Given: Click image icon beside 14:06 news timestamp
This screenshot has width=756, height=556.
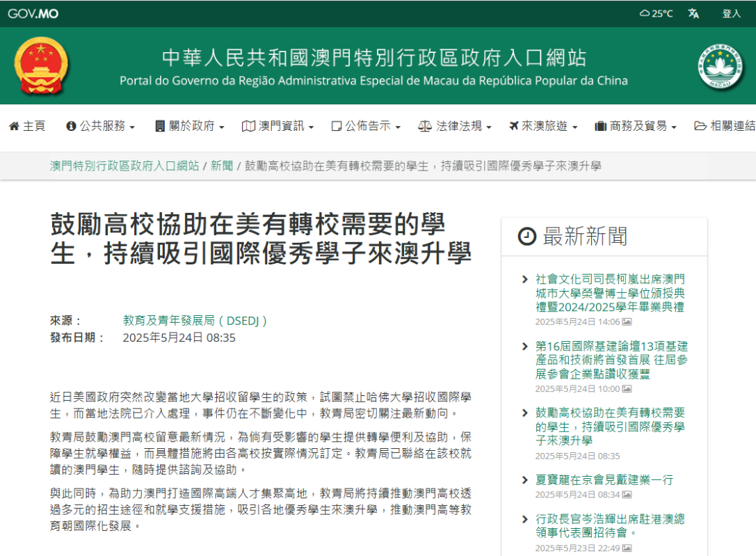Looking at the screenshot, I should pyautogui.click(x=627, y=322).
